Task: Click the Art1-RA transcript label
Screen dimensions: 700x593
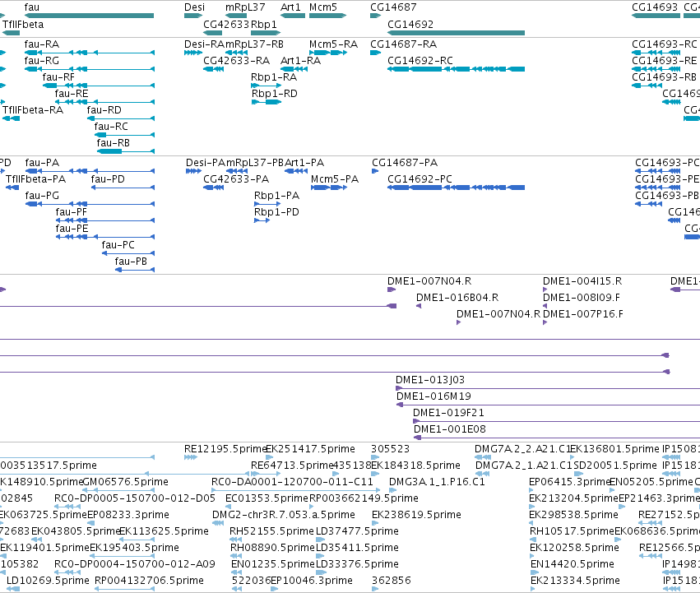Action: tap(300, 60)
